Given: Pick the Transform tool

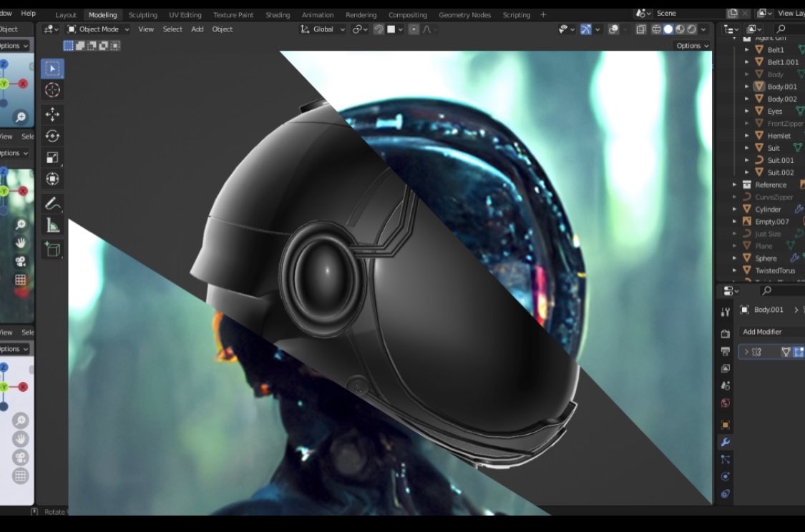Looking at the screenshot, I should click(52, 179).
